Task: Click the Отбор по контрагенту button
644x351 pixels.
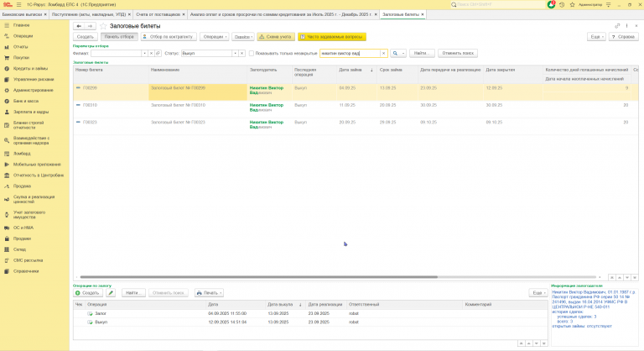Action: (169, 37)
